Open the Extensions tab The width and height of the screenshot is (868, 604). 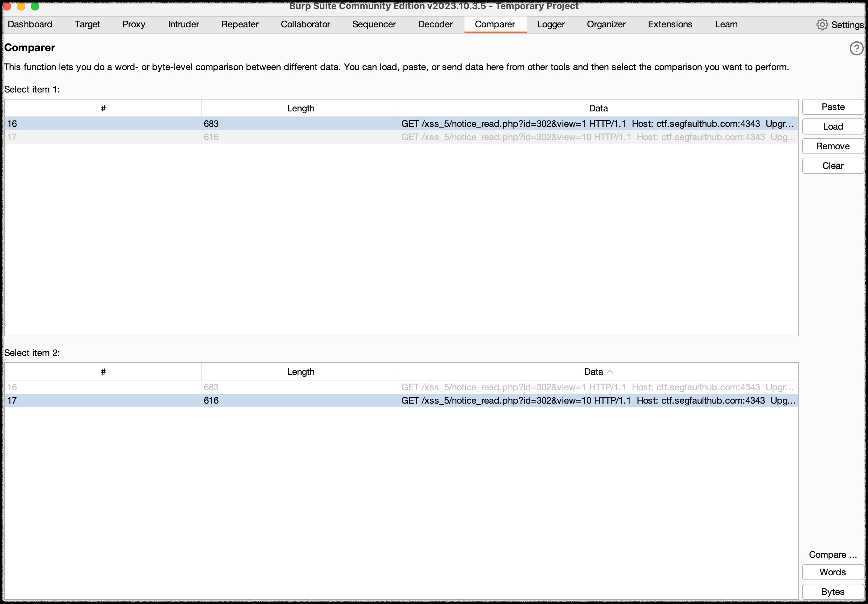coord(670,25)
